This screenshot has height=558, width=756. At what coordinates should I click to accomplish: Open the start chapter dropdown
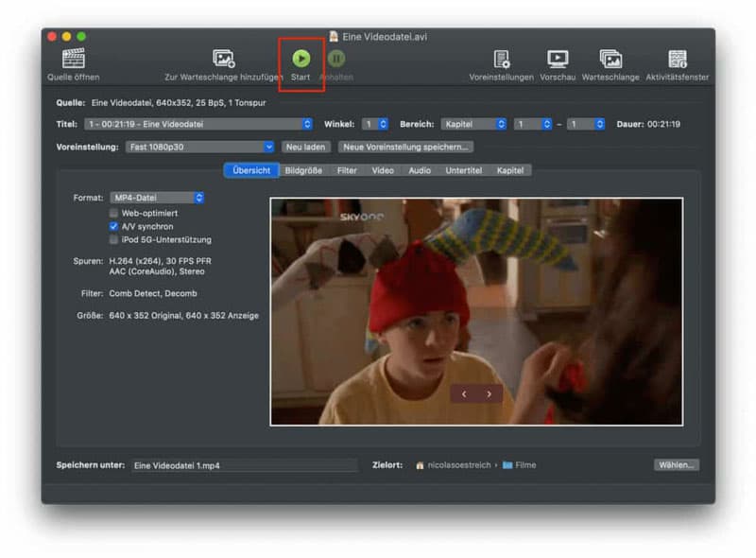point(532,124)
